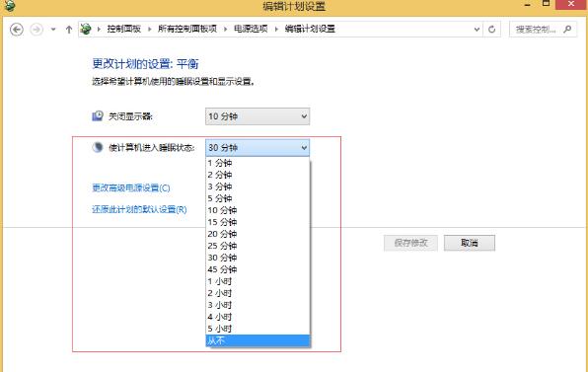Maximize the 编辑计划设置 window
Viewport: 588px width, 372px height.
[546, 4]
